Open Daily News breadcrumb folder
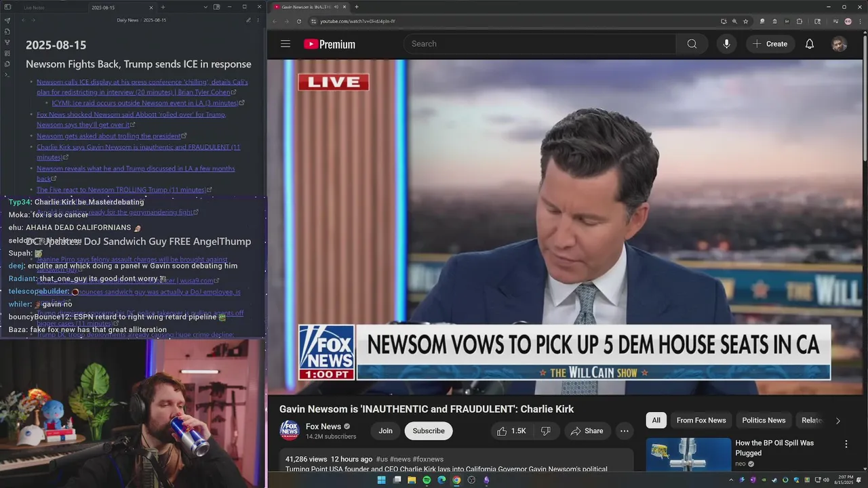The image size is (868, 488). point(127,20)
